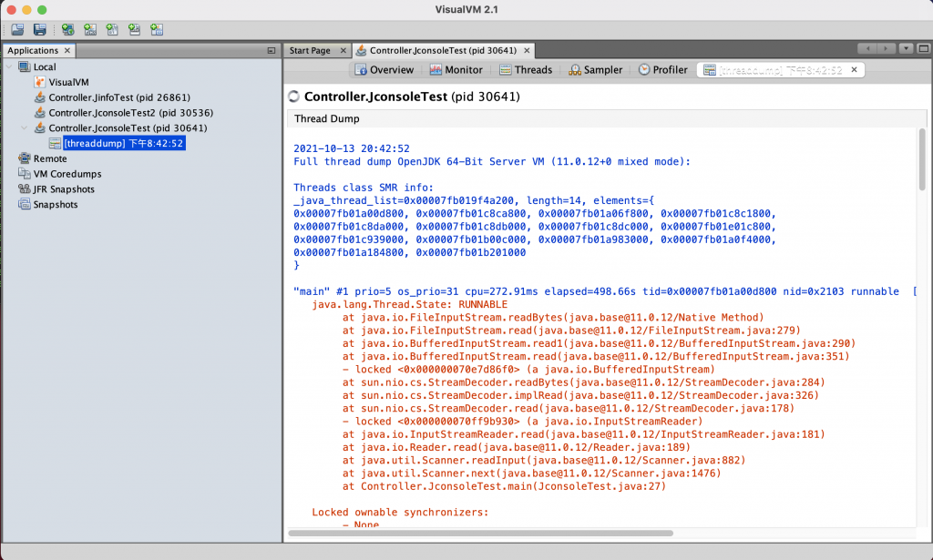Select the VM Coredumps tree node
Screen dimensions: 933x560
(x=67, y=174)
